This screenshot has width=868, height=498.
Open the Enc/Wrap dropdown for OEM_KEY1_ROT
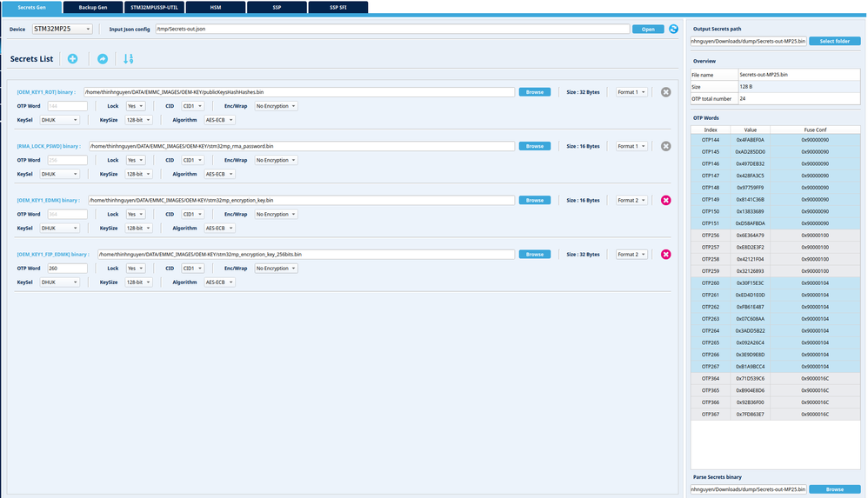pos(276,106)
